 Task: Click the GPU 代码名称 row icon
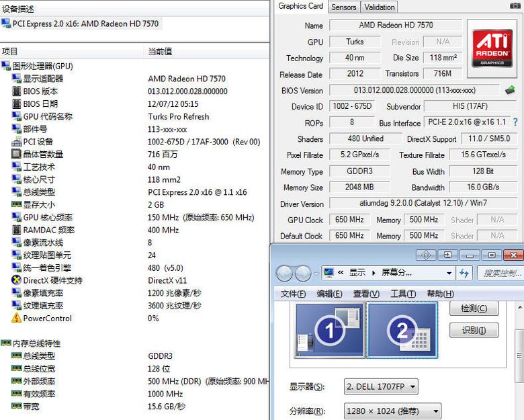[x=16, y=116]
